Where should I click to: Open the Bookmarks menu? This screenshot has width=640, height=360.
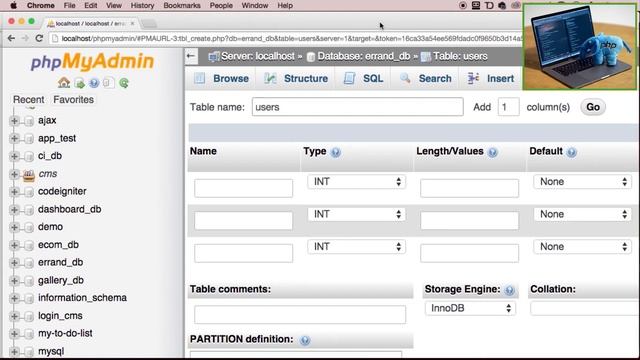click(182, 6)
